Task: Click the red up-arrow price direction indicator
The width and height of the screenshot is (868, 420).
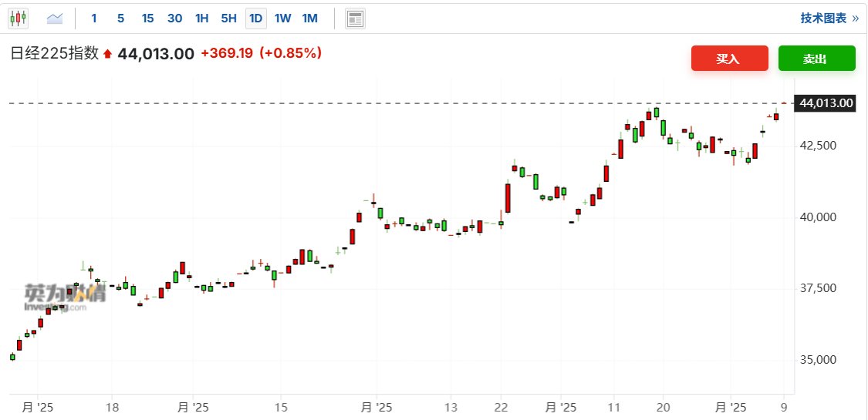Action: [108, 54]
